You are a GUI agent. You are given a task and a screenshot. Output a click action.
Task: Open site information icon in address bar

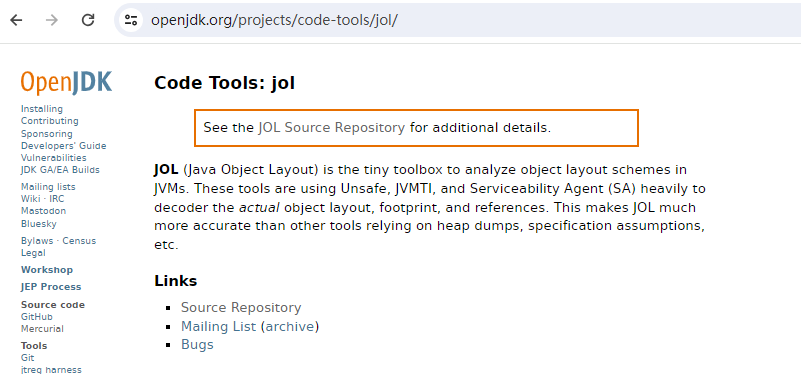point(131,20)
